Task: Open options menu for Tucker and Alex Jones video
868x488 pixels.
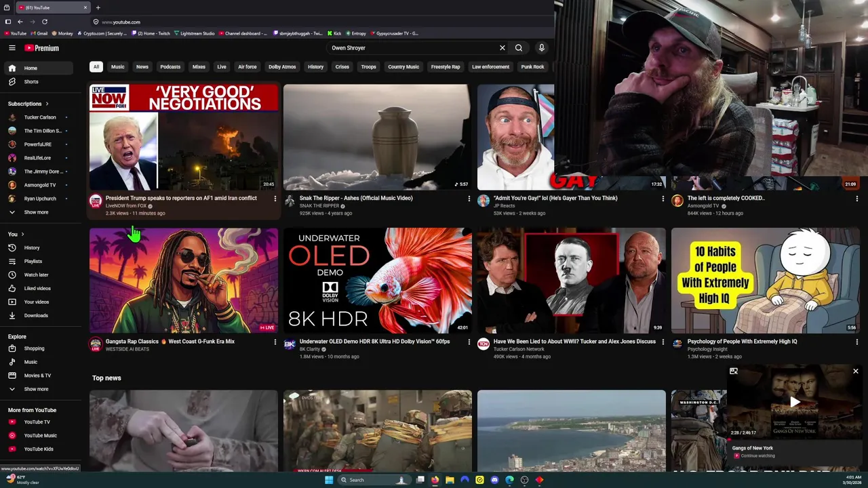Action: click(x=663, y=342)
